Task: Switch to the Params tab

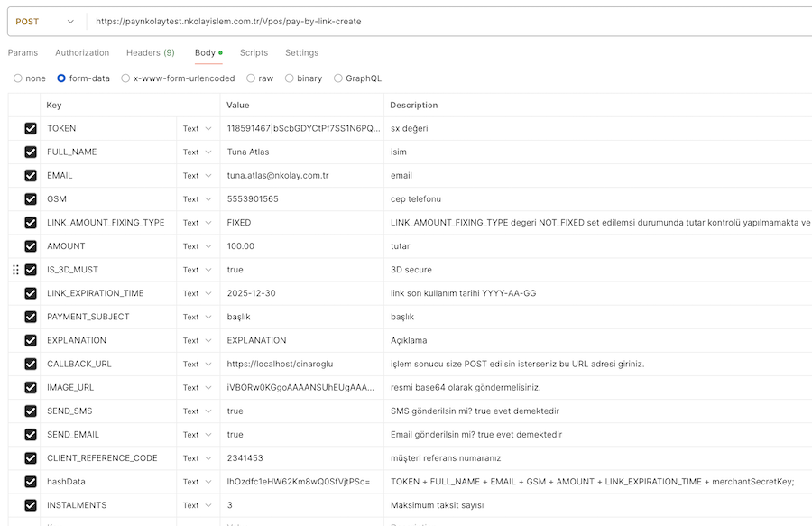Action: (x=23, y=53)
